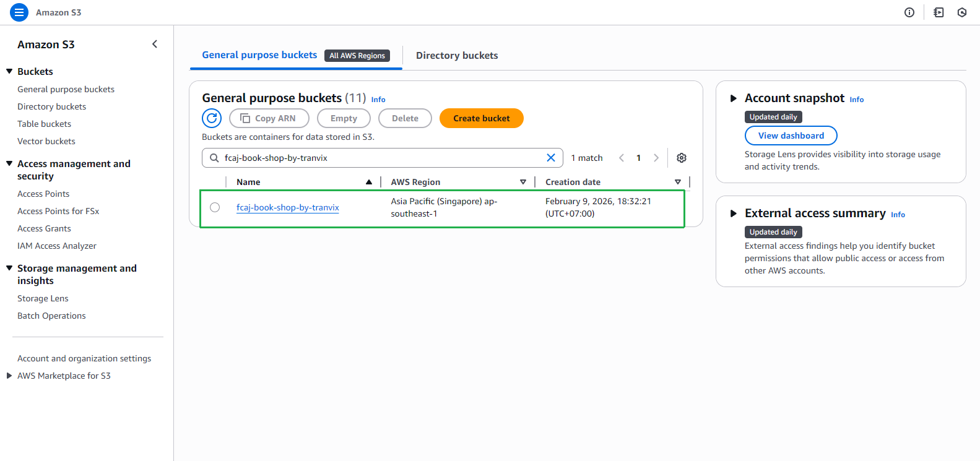Viewport: 980px width, 461px height.
Task: Sort buckets by Name column arrow
Action: 369,182
